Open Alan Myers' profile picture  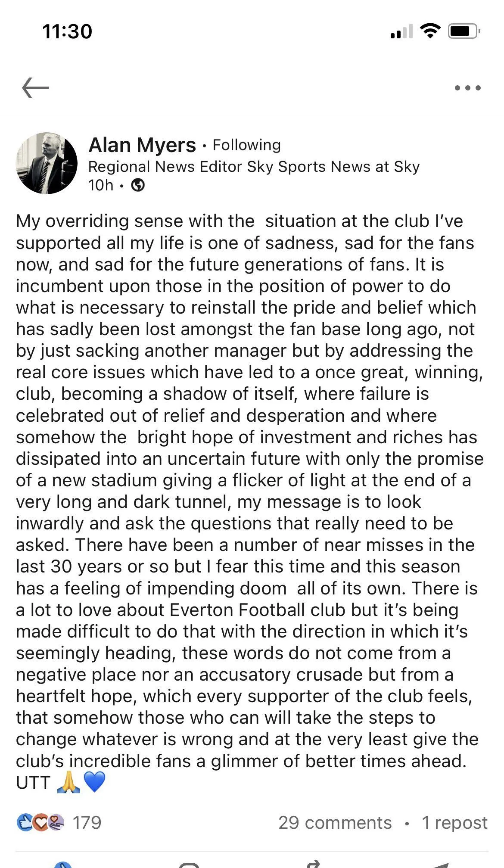47,163
